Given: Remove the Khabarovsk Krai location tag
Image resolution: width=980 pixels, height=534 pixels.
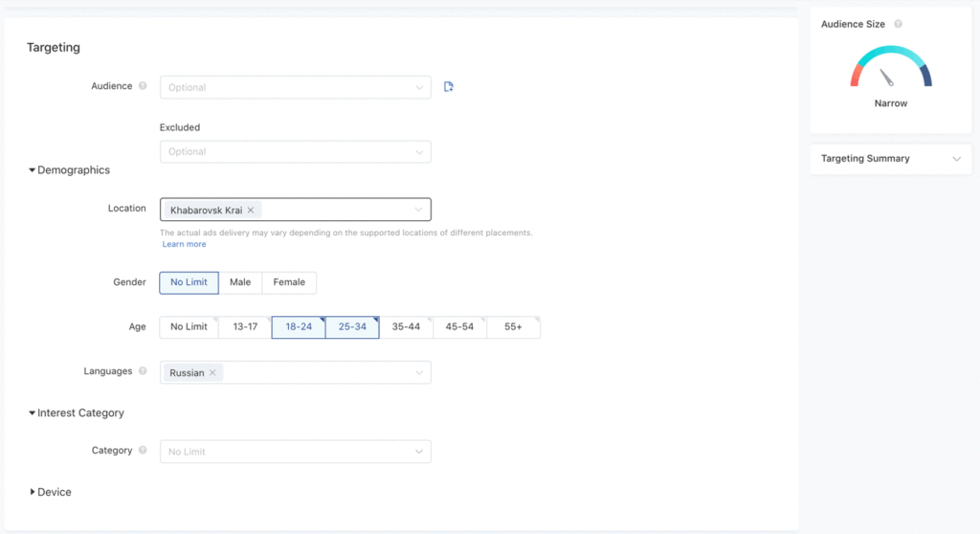Looking at the screenshot, I should coord(251,210).
